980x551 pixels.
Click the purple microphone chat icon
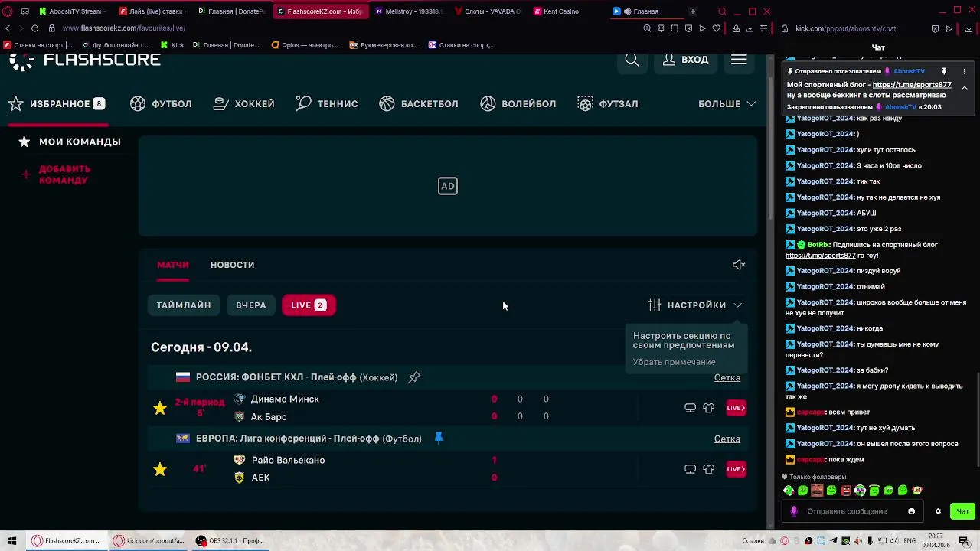794,511
